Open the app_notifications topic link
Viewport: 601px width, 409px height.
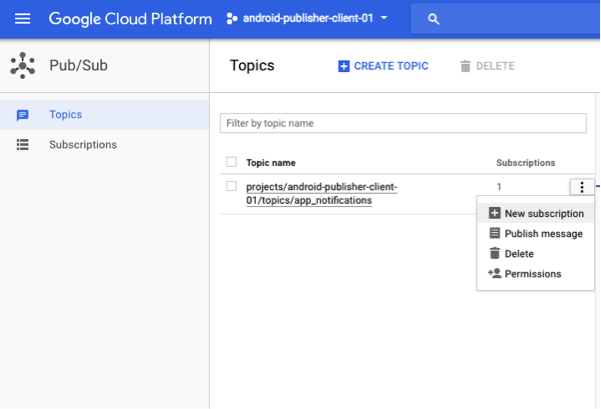[x=321, y=193]
